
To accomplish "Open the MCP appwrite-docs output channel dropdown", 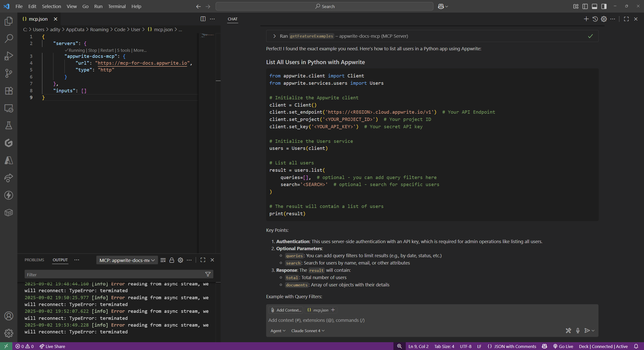I will tap(127, 260).
